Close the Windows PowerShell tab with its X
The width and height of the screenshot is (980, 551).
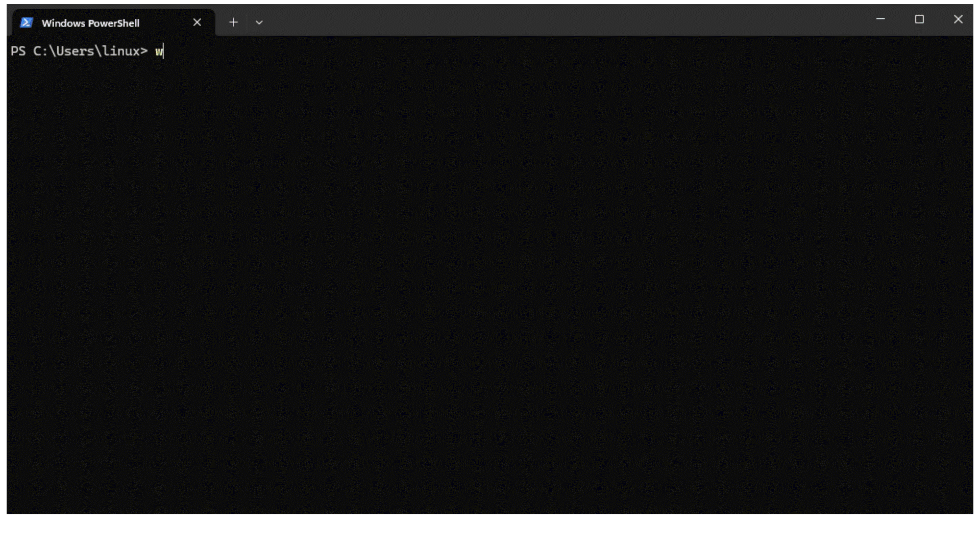[197, 22]
